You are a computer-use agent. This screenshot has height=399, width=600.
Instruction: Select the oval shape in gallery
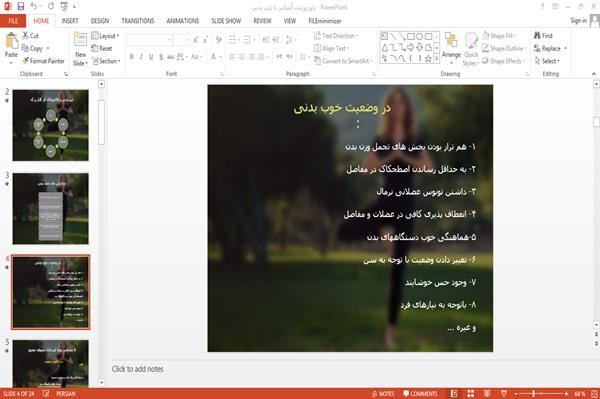[420, 37]
